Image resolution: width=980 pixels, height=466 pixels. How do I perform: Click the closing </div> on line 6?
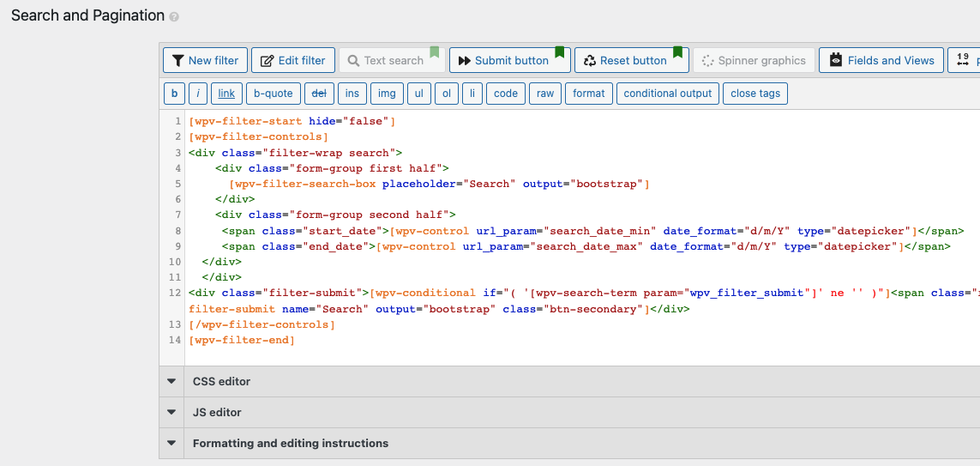click(x=235, y=200)
